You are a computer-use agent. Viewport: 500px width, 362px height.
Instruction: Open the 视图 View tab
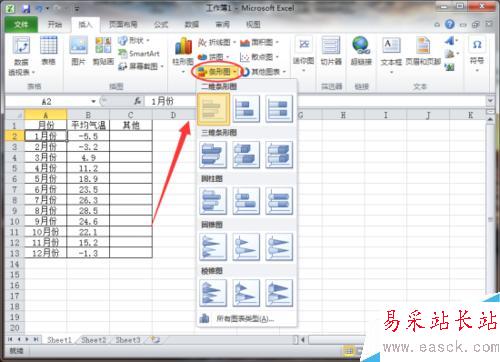253,24
